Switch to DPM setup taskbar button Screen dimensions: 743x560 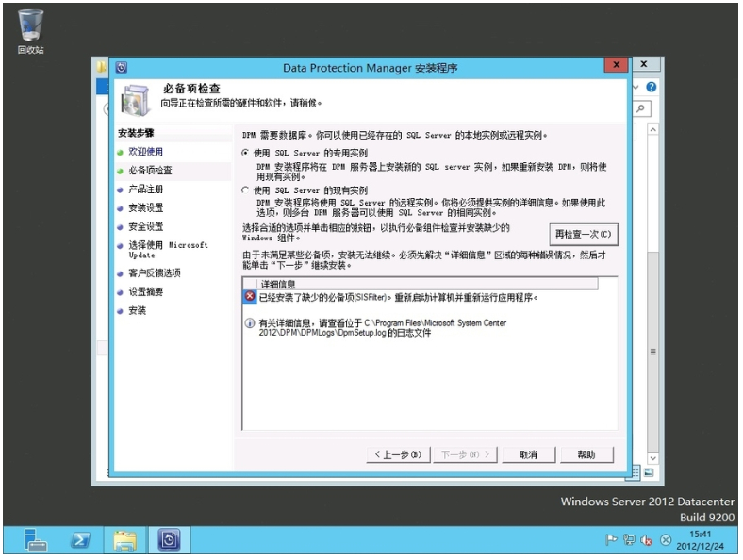169,540
